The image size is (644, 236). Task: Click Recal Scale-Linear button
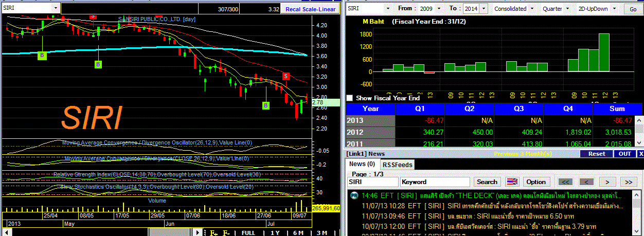(x=310, y=9)
